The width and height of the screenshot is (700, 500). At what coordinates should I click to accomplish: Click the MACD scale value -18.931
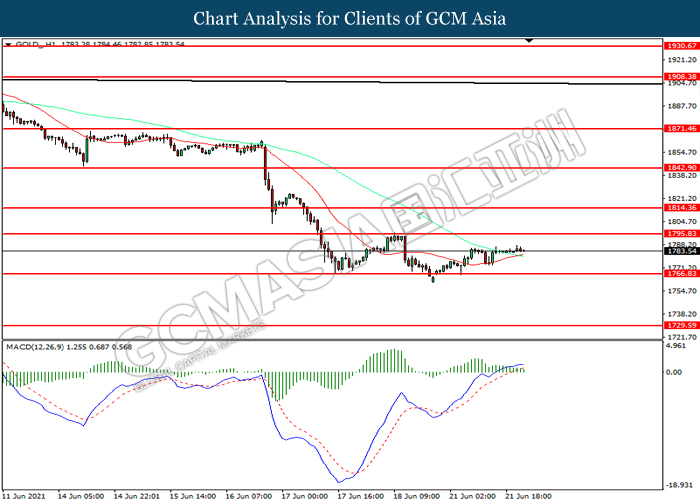click(678, 485)
